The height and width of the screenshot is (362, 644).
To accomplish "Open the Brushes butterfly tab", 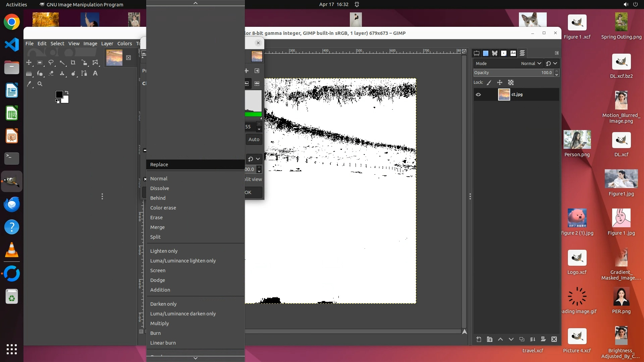I will (x=495, y=53).
